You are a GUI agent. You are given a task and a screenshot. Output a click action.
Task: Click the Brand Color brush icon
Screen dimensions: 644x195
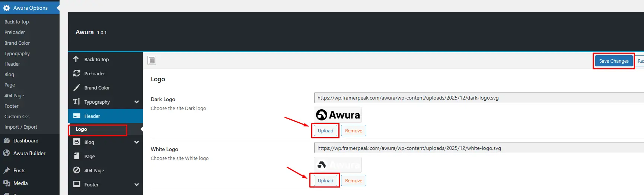pos(77,87)
